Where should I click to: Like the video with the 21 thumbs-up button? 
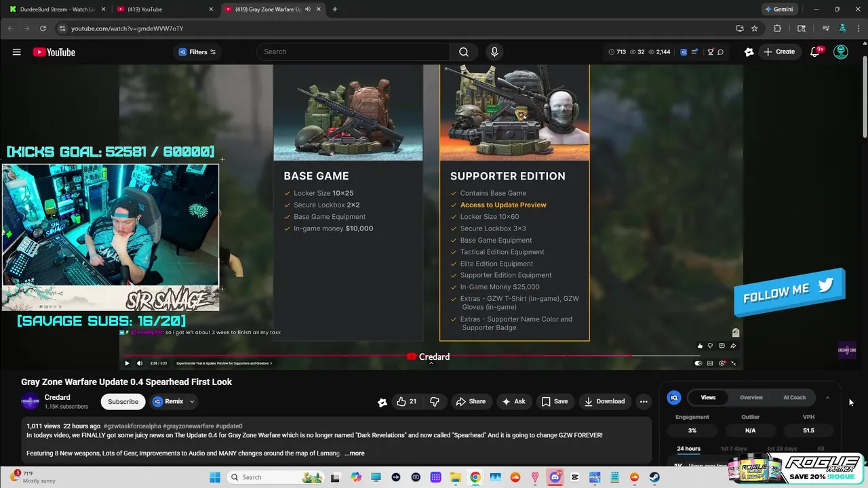tap(407, 401)
